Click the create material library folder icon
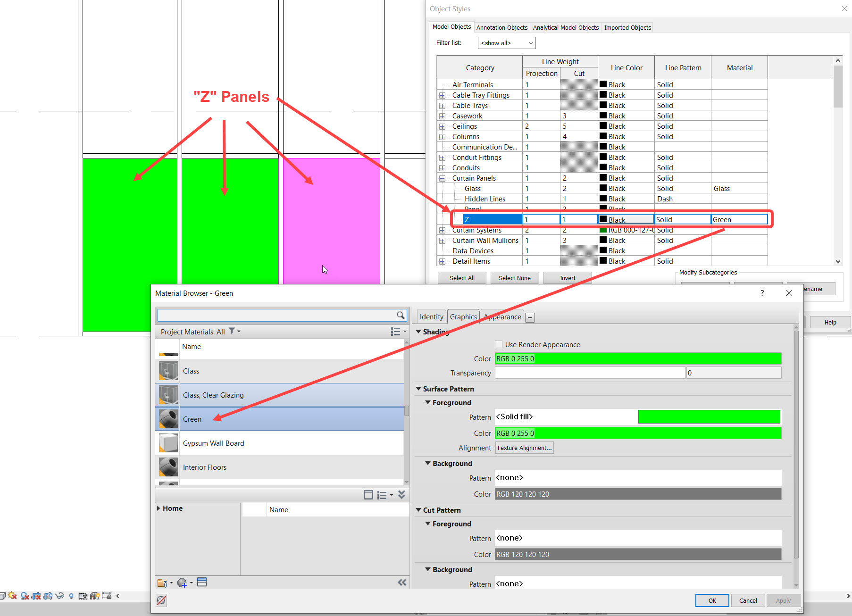Viewport: 852px width, 616px height. 162,583
